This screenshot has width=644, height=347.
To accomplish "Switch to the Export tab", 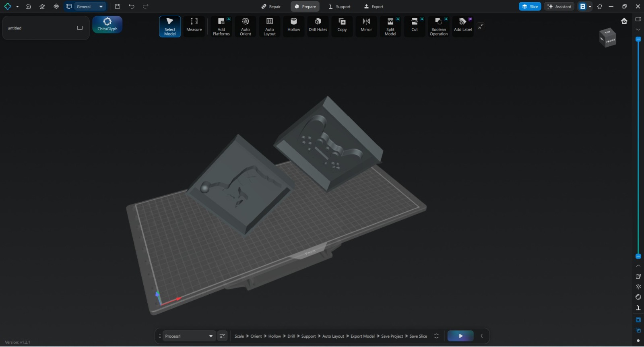I will tap(374, 6).
